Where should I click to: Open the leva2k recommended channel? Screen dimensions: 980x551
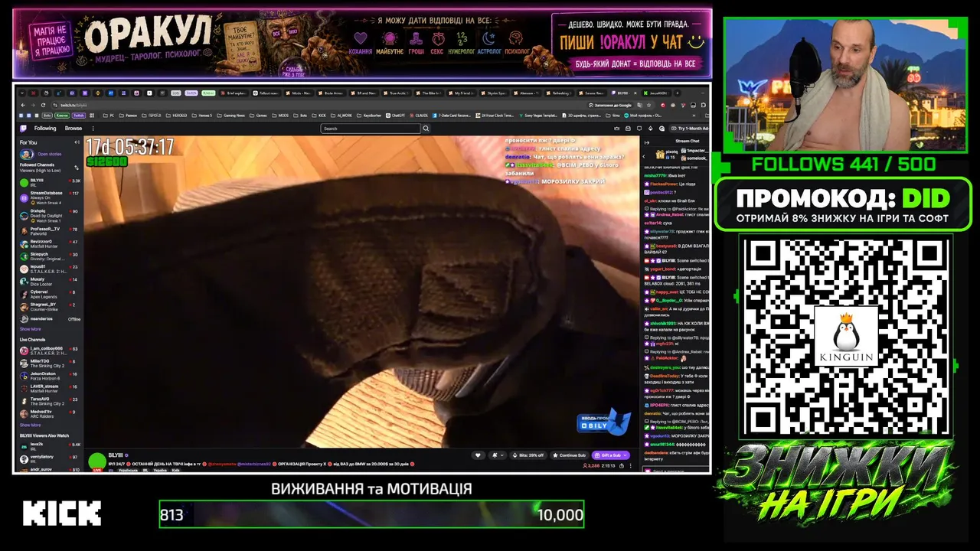50,445
